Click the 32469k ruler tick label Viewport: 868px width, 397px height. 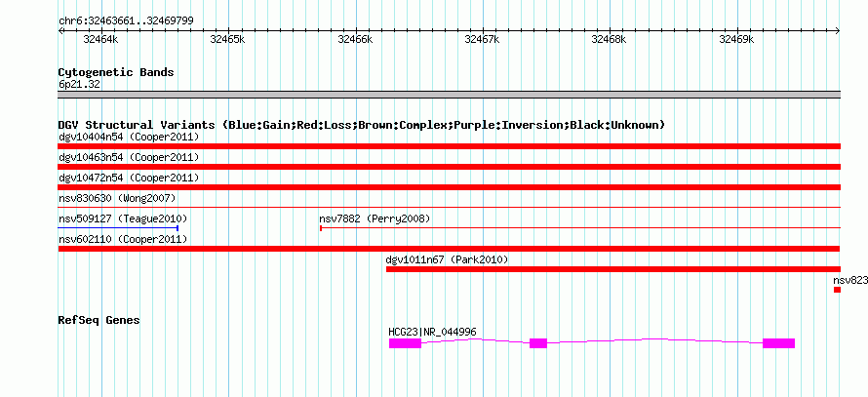[x=736, y=39]
